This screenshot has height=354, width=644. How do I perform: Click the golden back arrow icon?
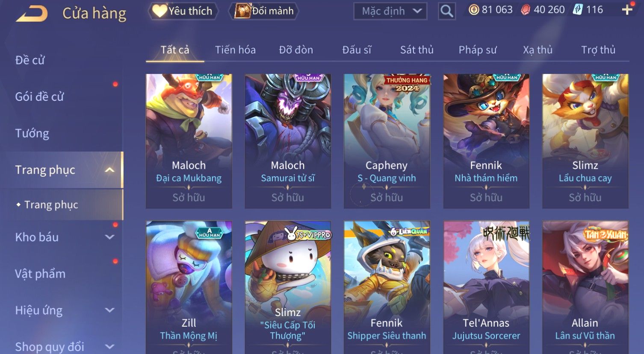[x=32, y=13]
